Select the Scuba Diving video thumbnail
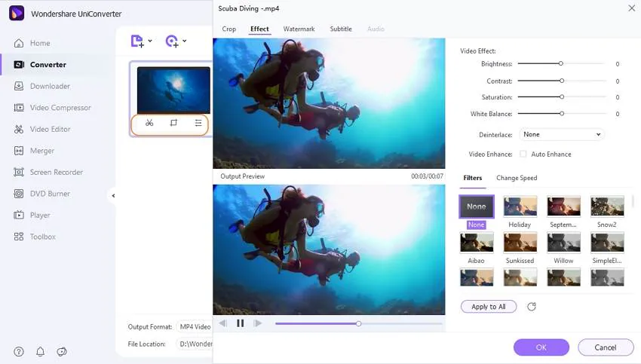Image resolution: width=641 pixels, height=364 pixels. tap(173, 90)
